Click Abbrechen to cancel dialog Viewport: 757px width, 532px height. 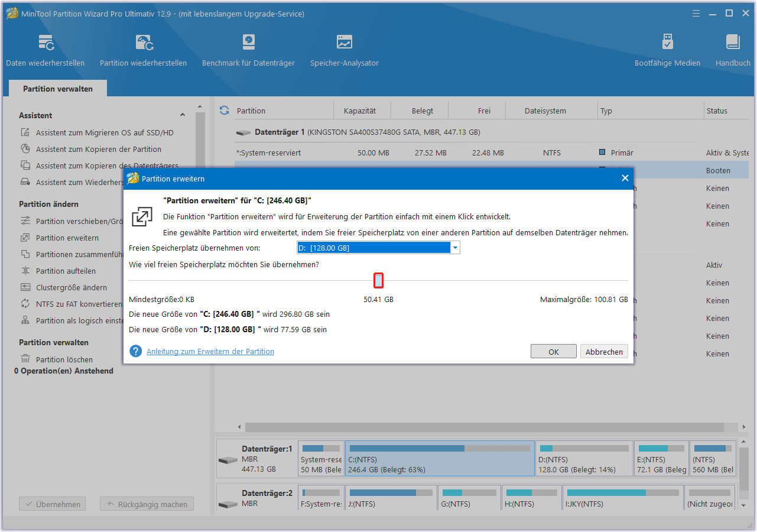[604, 351]
